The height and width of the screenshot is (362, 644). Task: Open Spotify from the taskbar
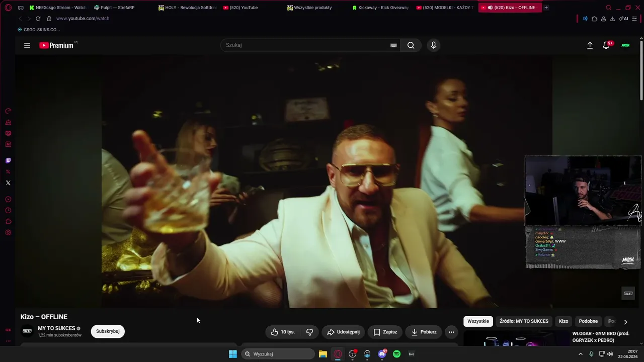(x=396, y=354)
